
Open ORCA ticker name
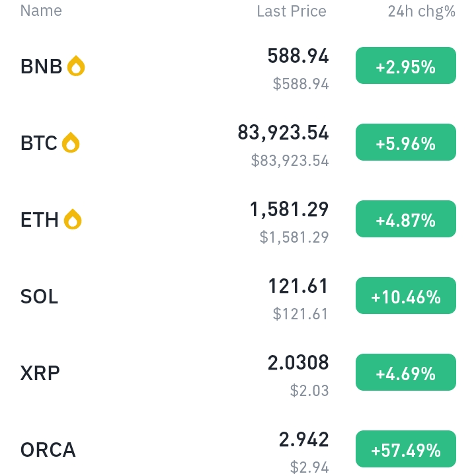pyautogui.click(x=48, y=450)
